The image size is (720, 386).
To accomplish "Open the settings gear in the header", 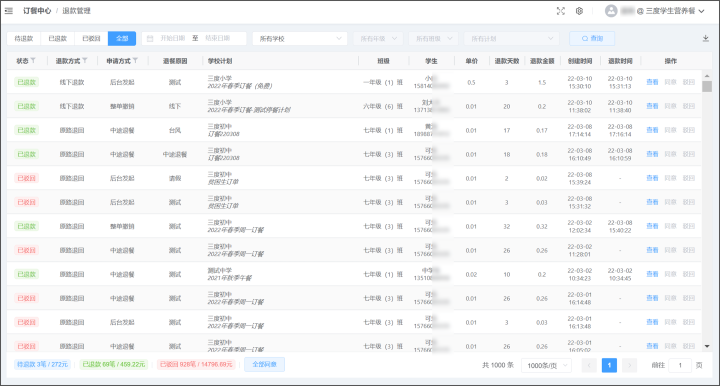I will point(579,11).
